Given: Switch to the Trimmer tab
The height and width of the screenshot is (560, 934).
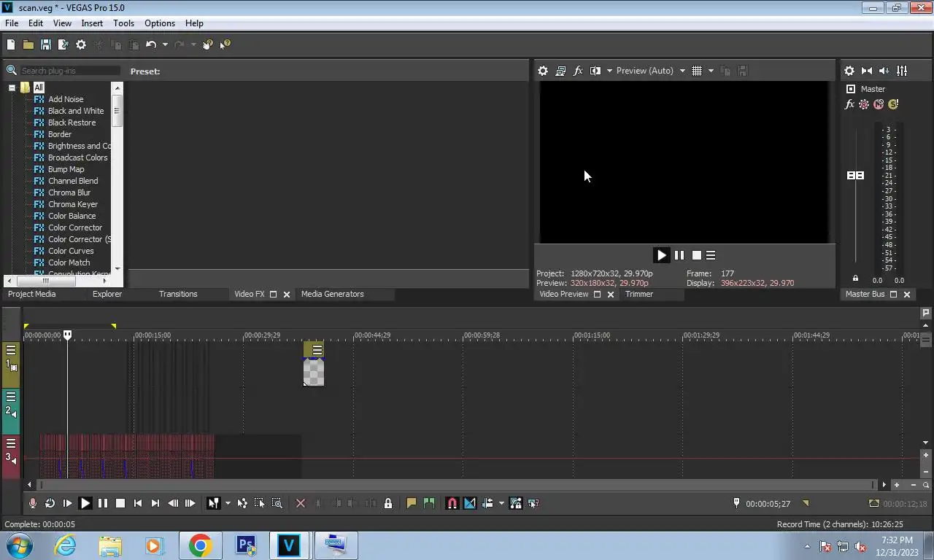Looking at the screenshot, I should coord(639,294).
